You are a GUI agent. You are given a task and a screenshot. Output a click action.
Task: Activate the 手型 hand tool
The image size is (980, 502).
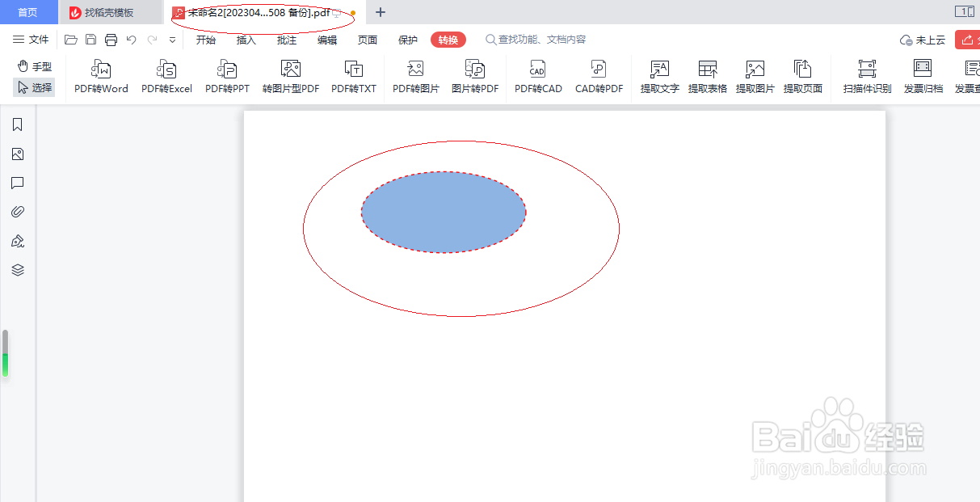(34, 66)
